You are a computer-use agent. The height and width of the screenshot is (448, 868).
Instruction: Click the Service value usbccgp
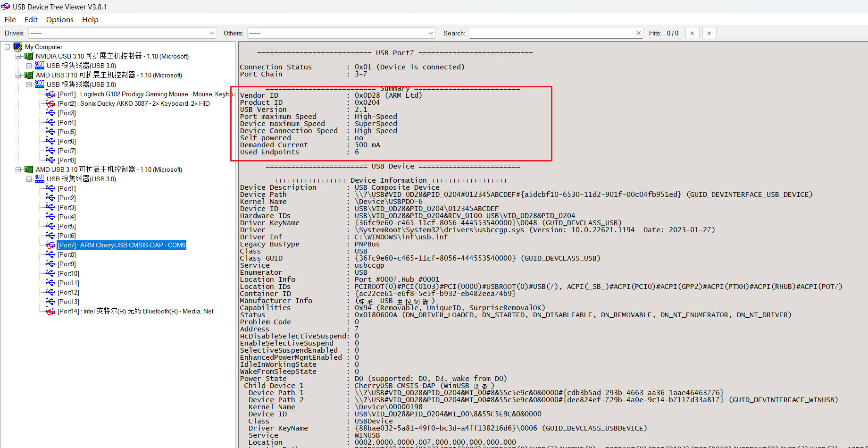click(x=369, y=265)
